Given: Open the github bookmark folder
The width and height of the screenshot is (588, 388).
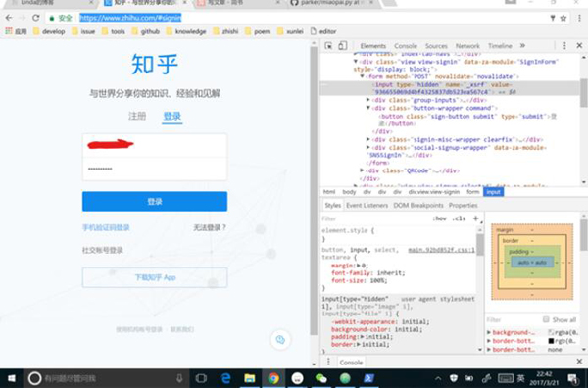Looking at the screenshot, I should (x=146, y=32).
